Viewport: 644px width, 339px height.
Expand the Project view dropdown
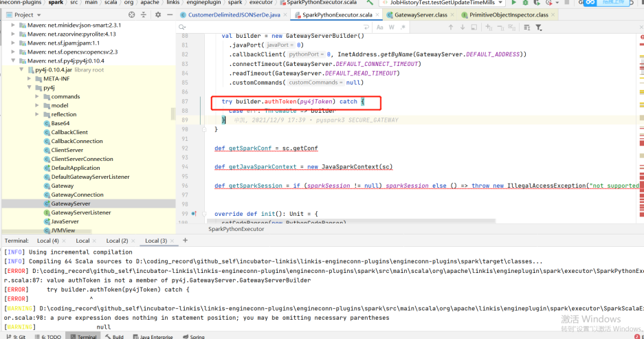pyautogui.click(x=38, y=14)
